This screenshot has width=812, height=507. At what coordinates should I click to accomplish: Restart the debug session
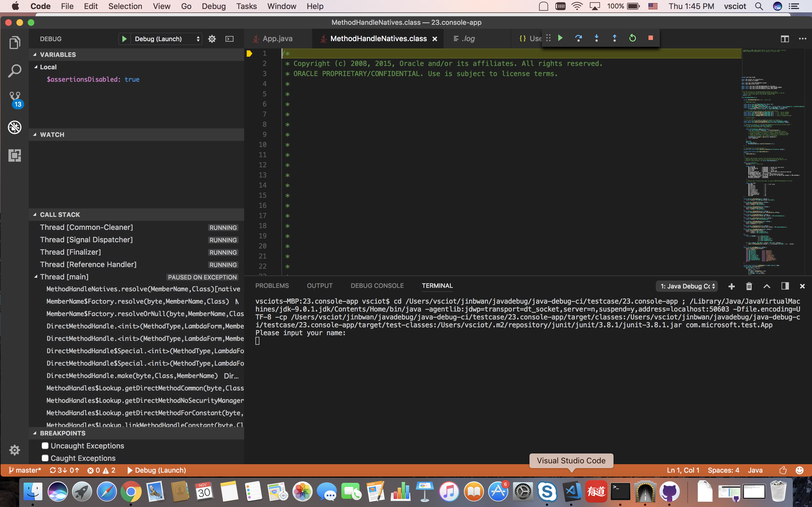pos(632,38)
